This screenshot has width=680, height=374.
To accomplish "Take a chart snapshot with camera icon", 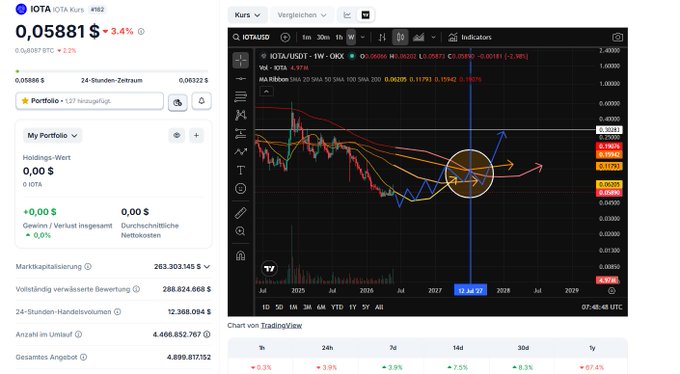I will pos(618,37).
